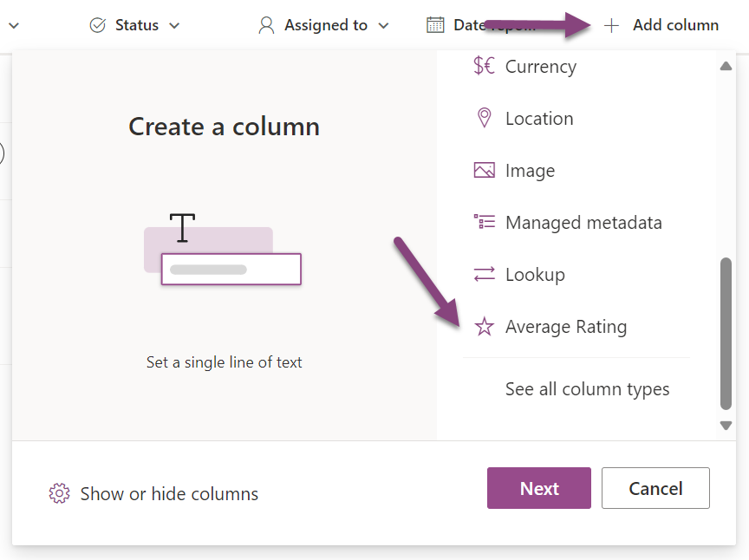Pick the Lookup column type

pyautogui.click(x=533, y=274)
